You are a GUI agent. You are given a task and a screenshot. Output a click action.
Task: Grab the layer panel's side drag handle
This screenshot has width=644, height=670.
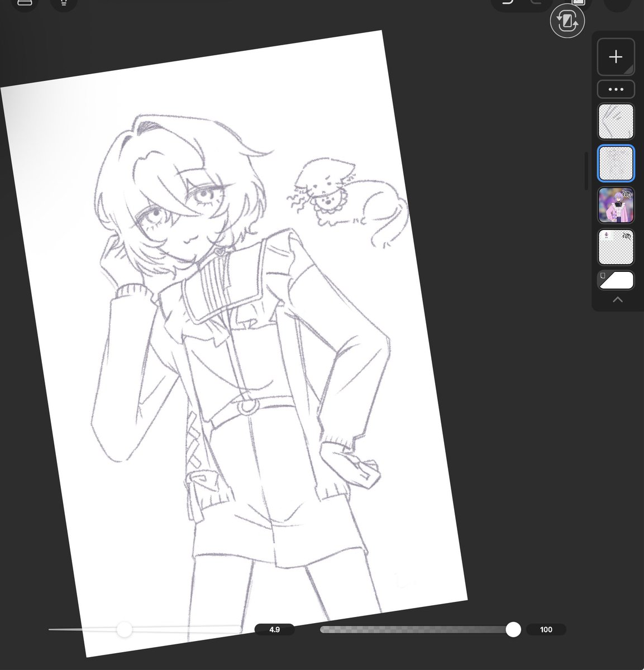(586, 171)
